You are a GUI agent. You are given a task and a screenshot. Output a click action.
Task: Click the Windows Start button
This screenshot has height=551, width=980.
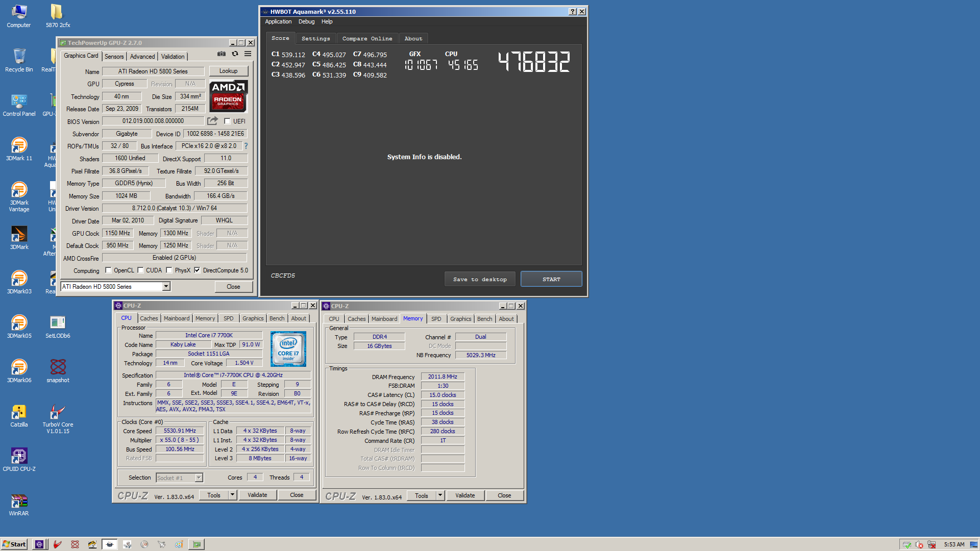14,544
